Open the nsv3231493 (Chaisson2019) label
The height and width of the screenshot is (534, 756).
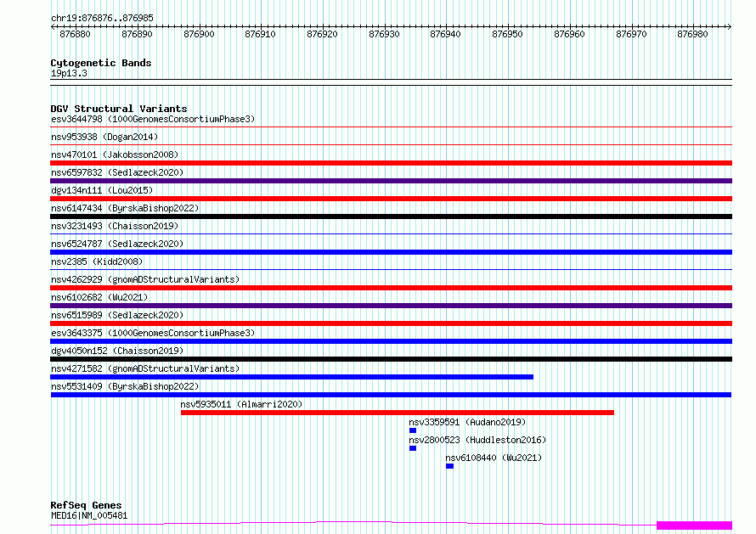point(115,226)
